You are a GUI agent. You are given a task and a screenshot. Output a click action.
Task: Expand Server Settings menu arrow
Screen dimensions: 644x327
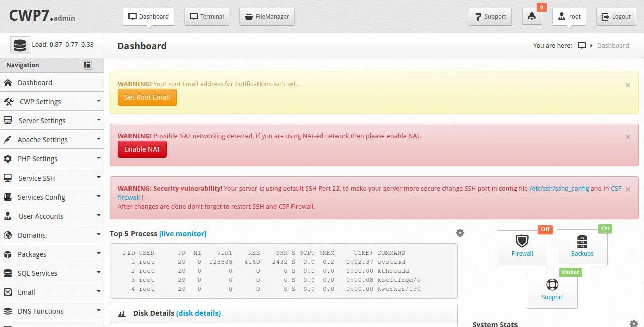99,120
